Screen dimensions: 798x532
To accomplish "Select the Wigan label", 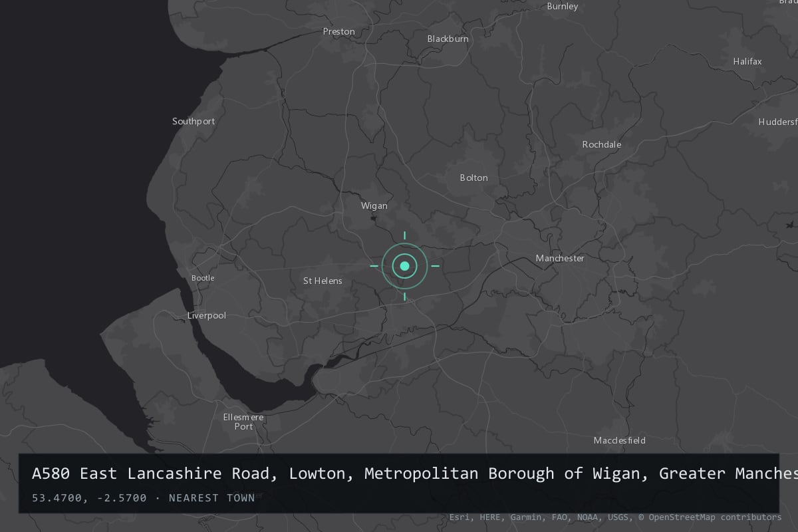I will point(374,205).
